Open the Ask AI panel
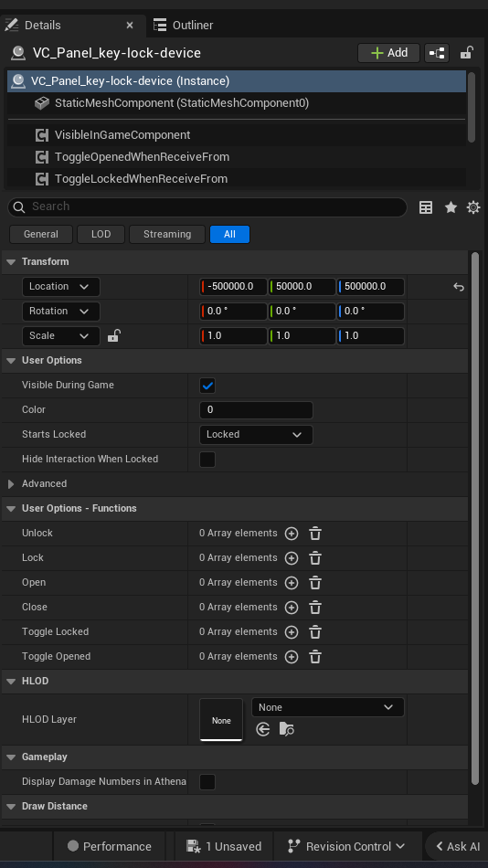Viewport: 488px width, 868px height. pos(458,846)
